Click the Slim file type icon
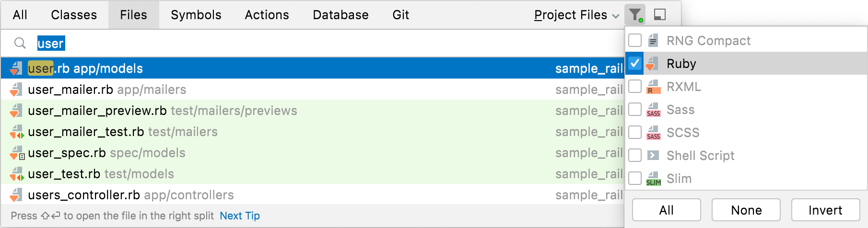 click(x=653, y=179)
